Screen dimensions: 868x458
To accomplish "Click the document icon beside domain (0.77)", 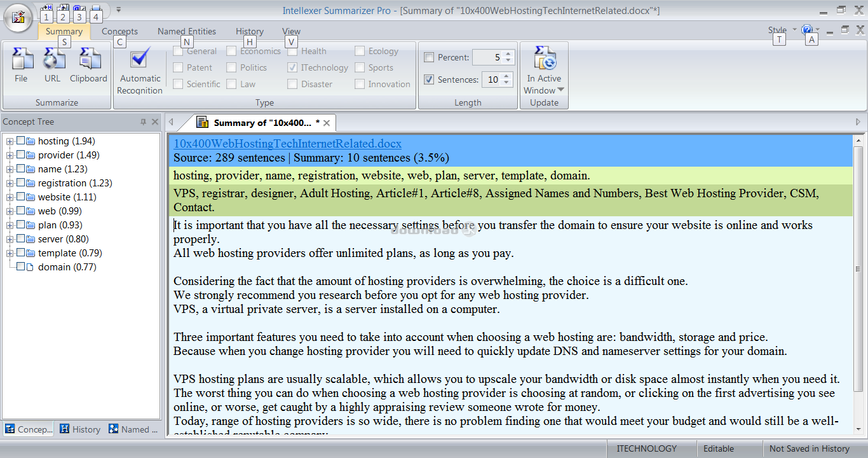I will click(31, 267).
